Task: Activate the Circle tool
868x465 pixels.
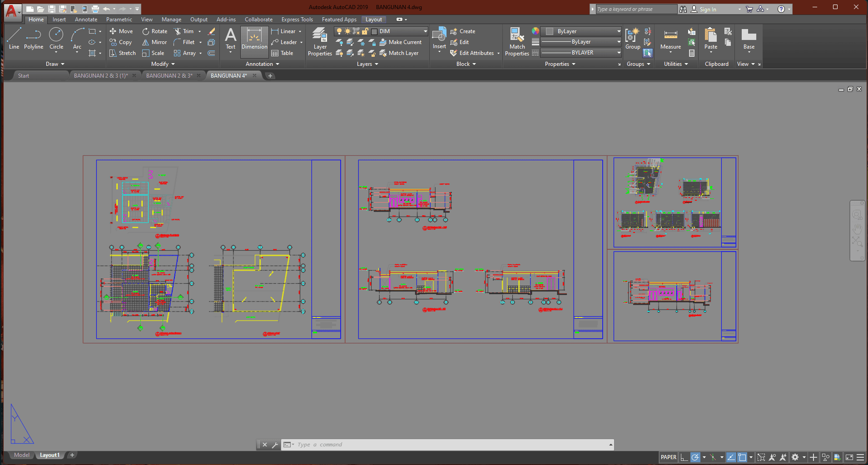Action: point(56,38)
